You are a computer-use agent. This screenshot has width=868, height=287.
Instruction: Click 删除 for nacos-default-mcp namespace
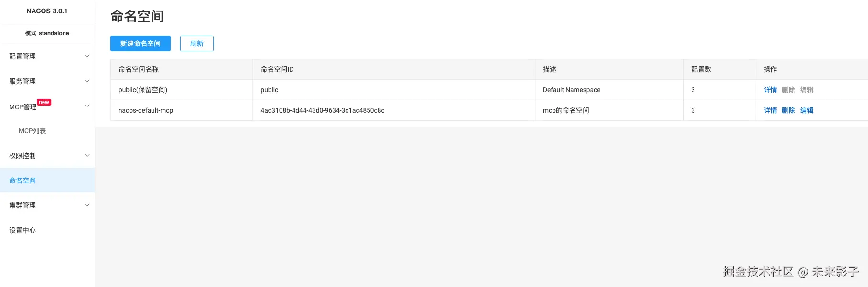tap(788, 110)
